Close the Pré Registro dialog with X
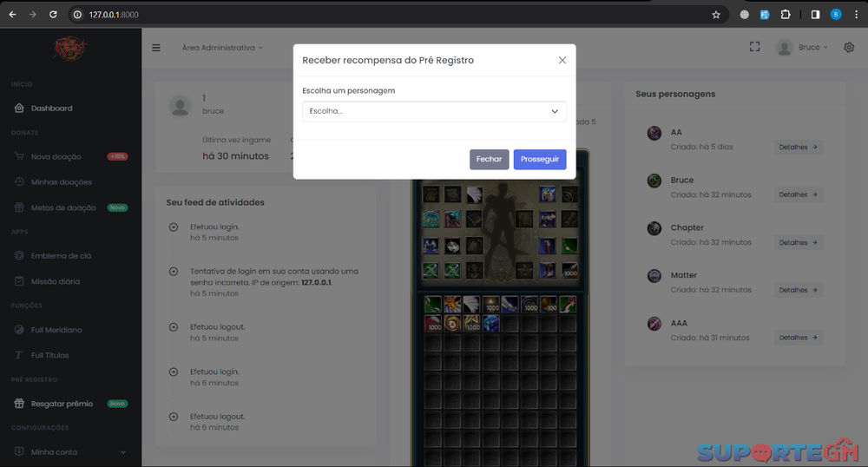The width and height of the screenshot is (868, 467). click(562, 60)
